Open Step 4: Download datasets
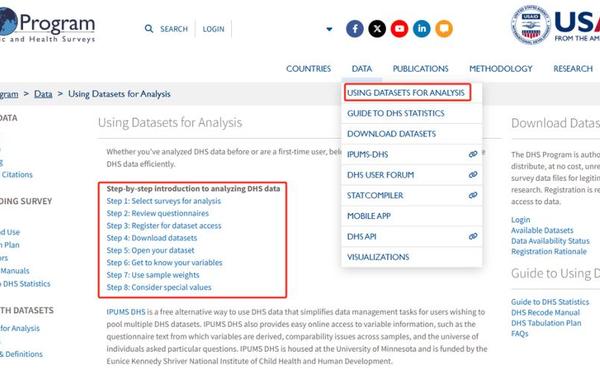This screenshot has height=375, width=600. [x=152, y=238]
